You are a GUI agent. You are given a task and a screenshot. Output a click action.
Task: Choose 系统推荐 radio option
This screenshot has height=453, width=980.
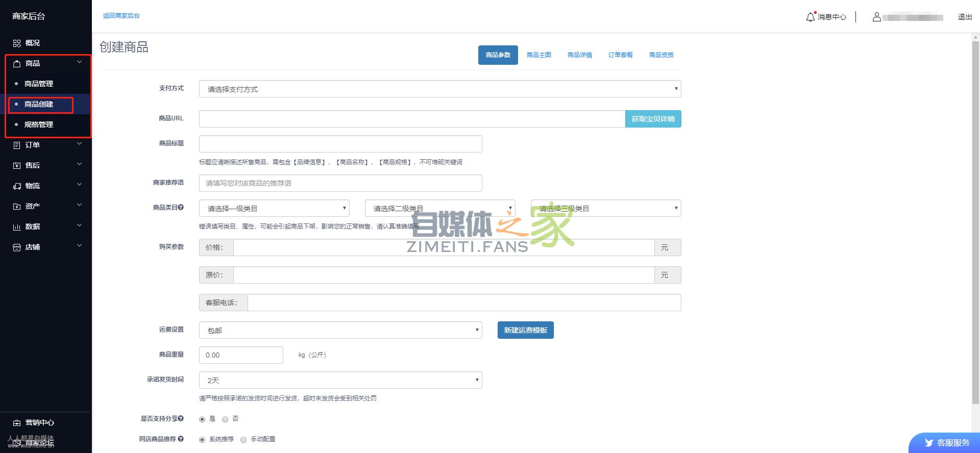click(202, 440)
